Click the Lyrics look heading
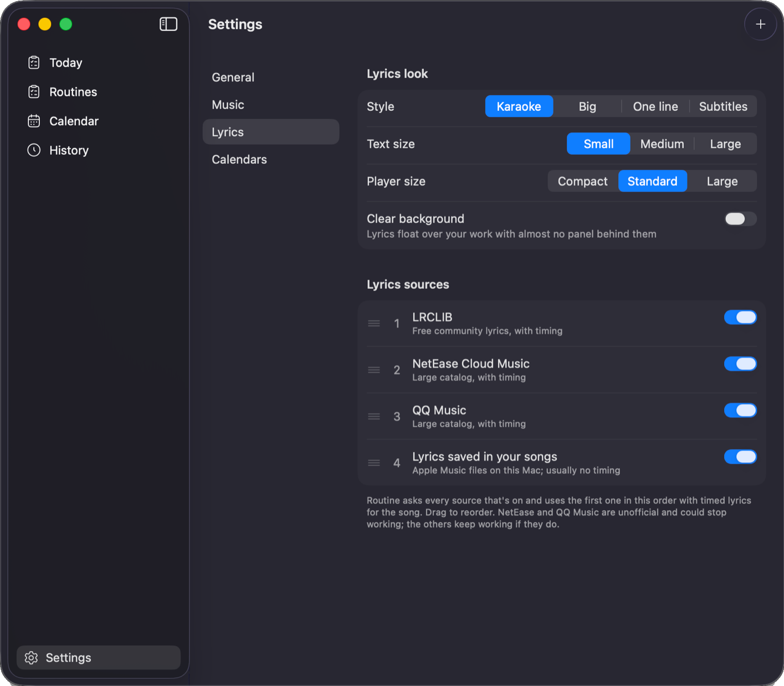Viewport: 784px width, 686px height. tap(397, 74)
